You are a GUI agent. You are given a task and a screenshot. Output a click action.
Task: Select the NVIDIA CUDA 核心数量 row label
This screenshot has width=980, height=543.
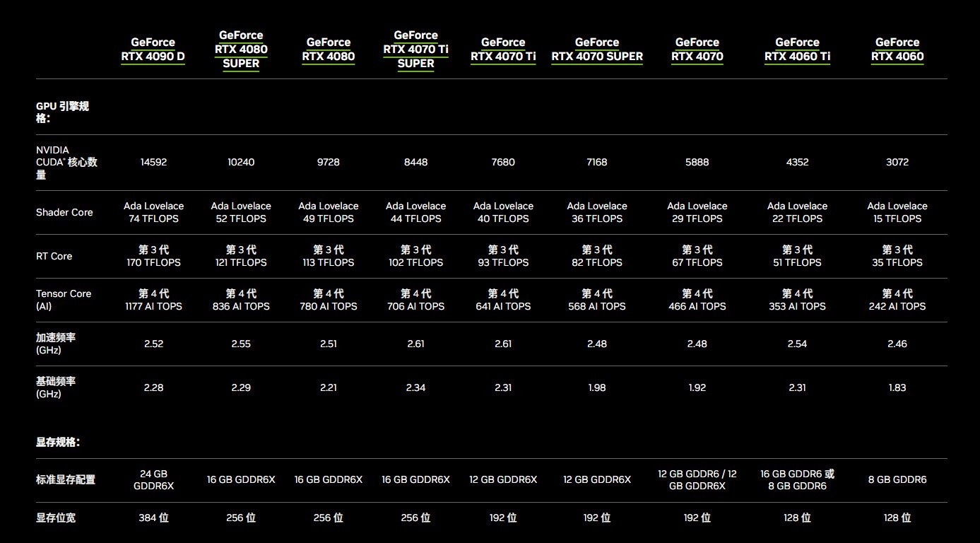[x=66, y=163]
